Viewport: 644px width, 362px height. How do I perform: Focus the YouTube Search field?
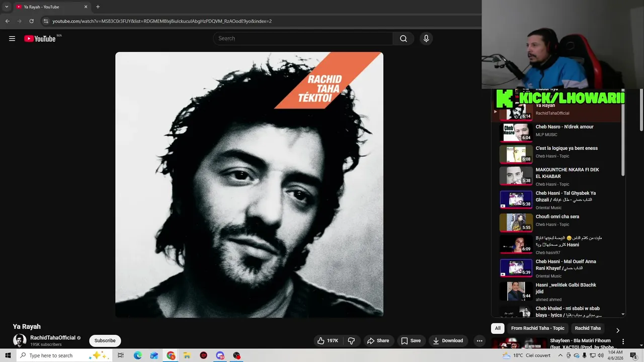(x=303, y=39)
